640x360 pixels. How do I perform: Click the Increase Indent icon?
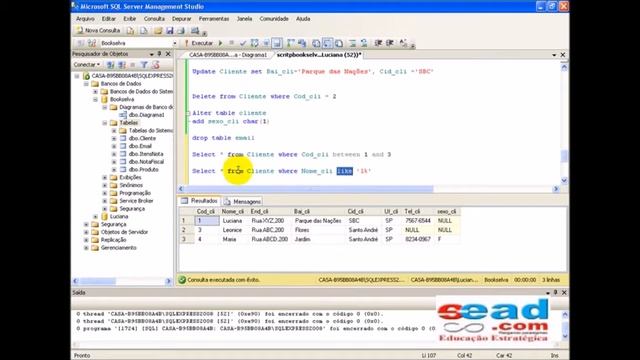pos(390,43)
